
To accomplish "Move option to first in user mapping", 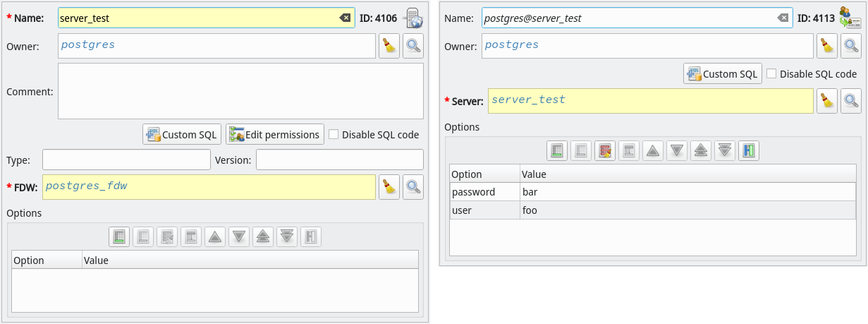I will point(701,150).
